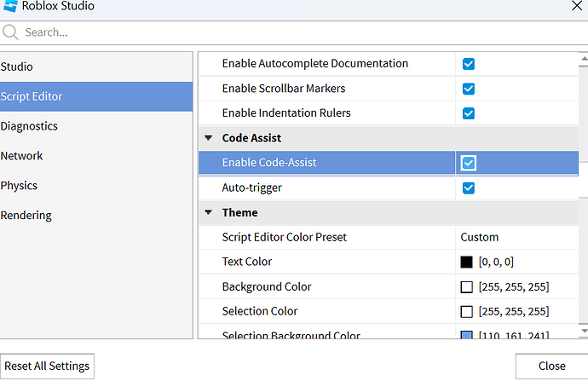
Task: Click Reset All Settings button
Action: click(47, 366)
